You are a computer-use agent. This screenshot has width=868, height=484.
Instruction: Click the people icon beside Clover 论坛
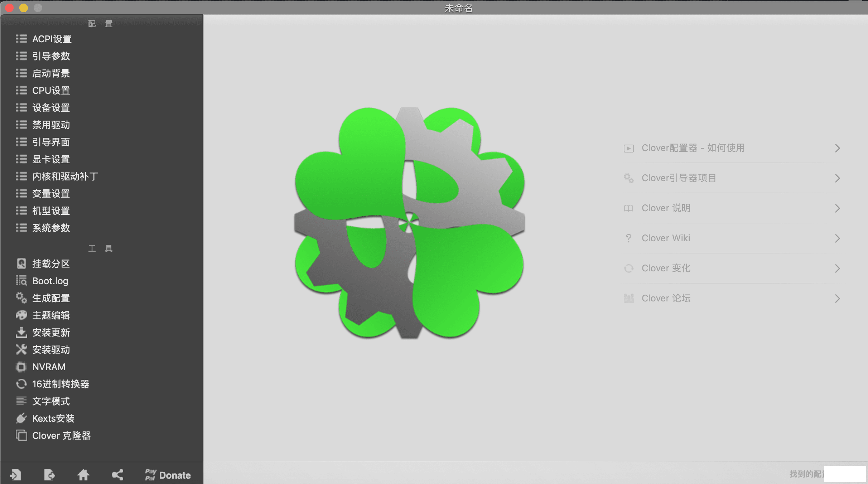(x=629, y=298)
